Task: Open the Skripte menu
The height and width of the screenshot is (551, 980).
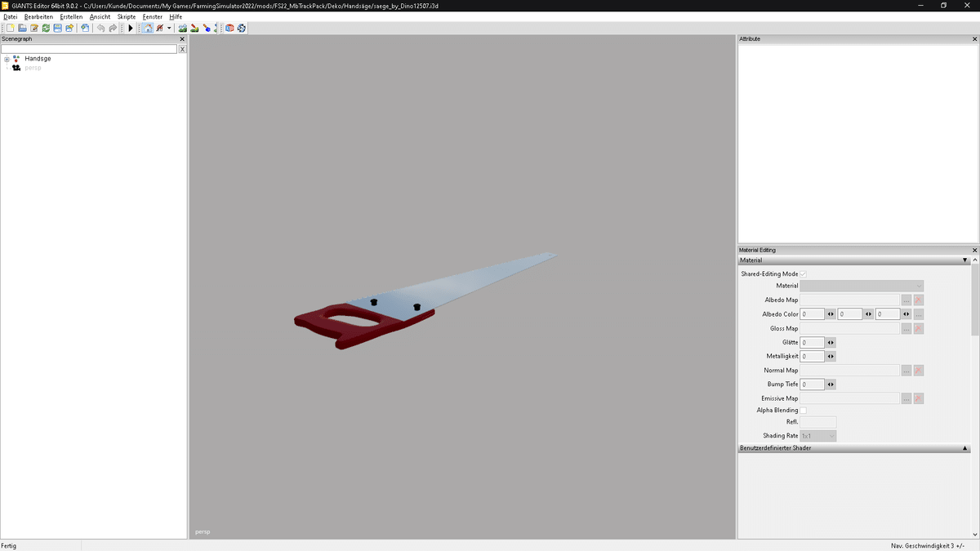Action: coord(127,16)
